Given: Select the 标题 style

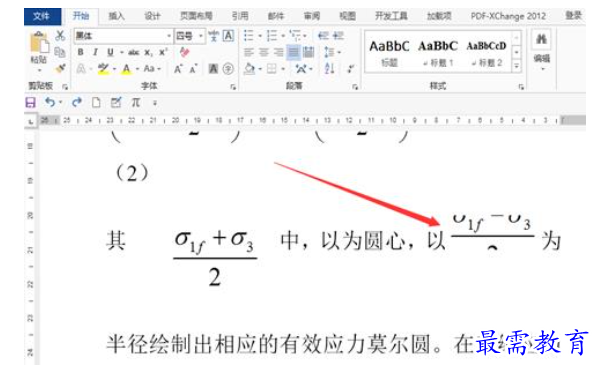Looking at the screenshot, I should [389, 53].
